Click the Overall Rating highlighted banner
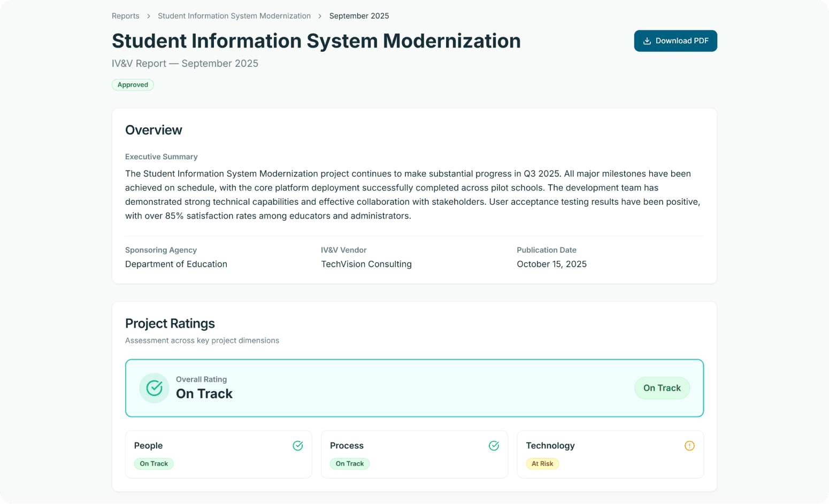 [414, 388]
